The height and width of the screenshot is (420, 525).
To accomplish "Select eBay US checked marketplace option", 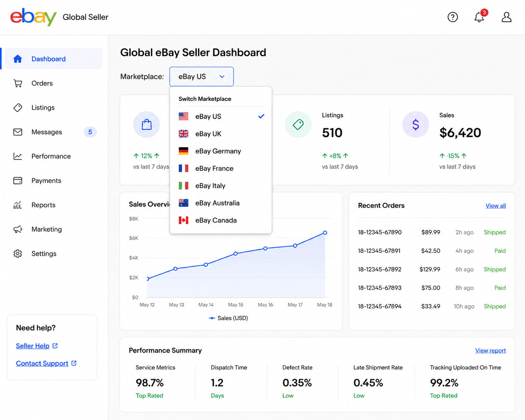I will click(x=221, y=116).
